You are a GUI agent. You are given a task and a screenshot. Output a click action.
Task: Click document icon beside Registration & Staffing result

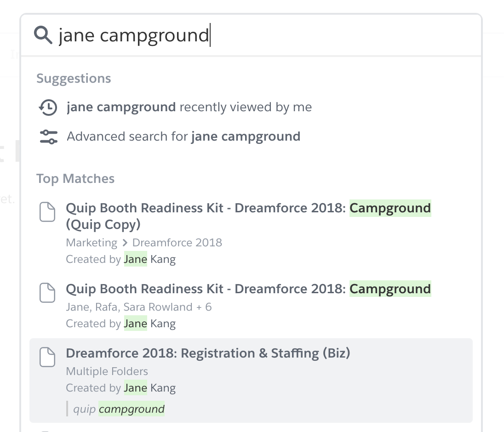(47, 357)
